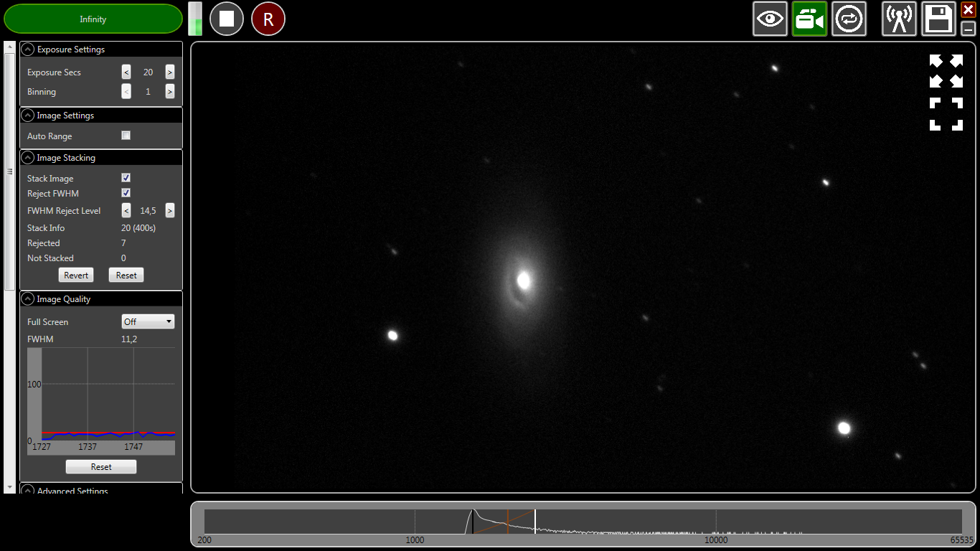Click the Revert button
980x551 pixels.
pyautogui.click(x=76, y=275)
